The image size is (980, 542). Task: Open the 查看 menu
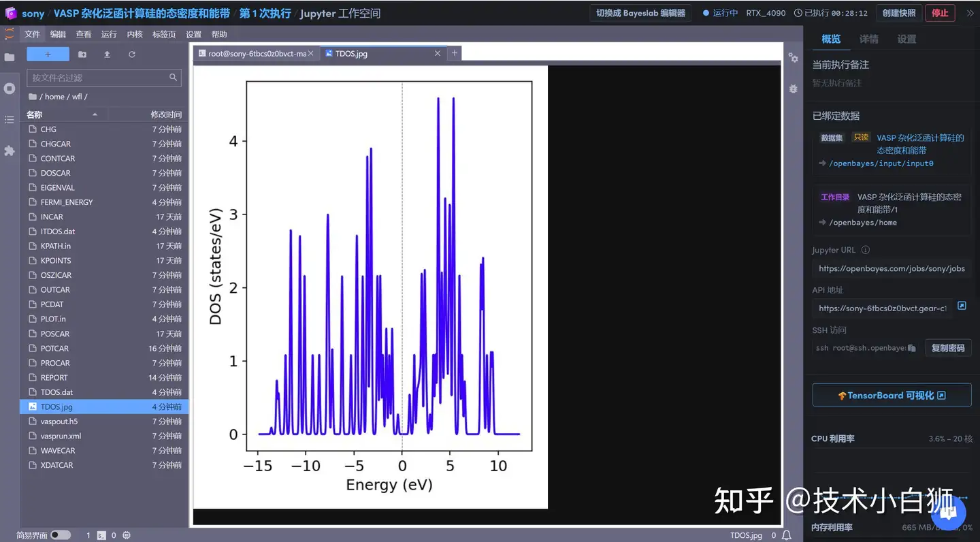click(x=83, y=34)
